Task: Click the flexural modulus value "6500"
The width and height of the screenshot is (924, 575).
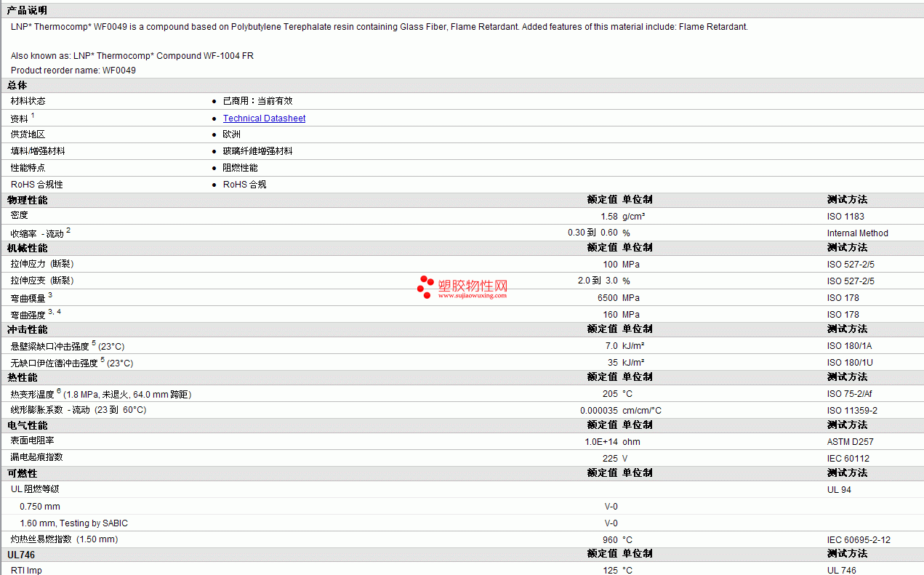Action: tap(608, 298)
